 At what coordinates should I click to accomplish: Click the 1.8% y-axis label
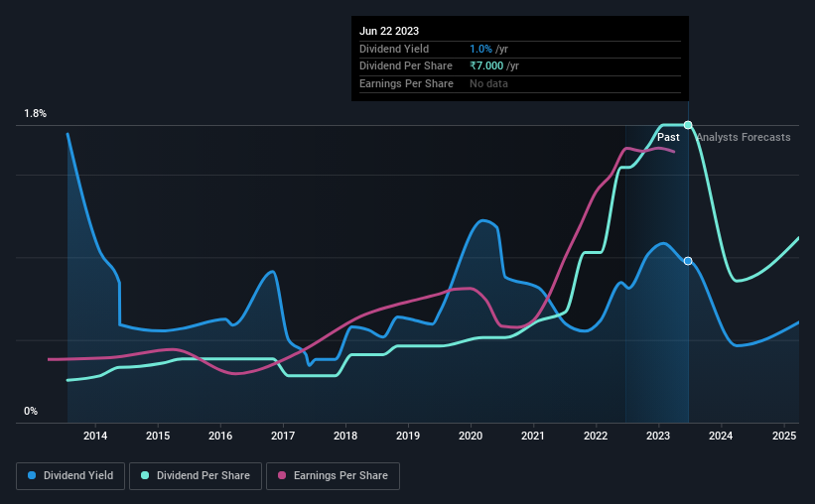(x=35, y=113)
